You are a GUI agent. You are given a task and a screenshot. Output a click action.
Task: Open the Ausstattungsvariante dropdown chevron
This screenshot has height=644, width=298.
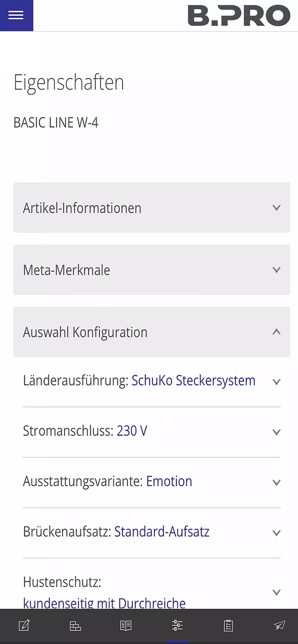tap(276, 482)
